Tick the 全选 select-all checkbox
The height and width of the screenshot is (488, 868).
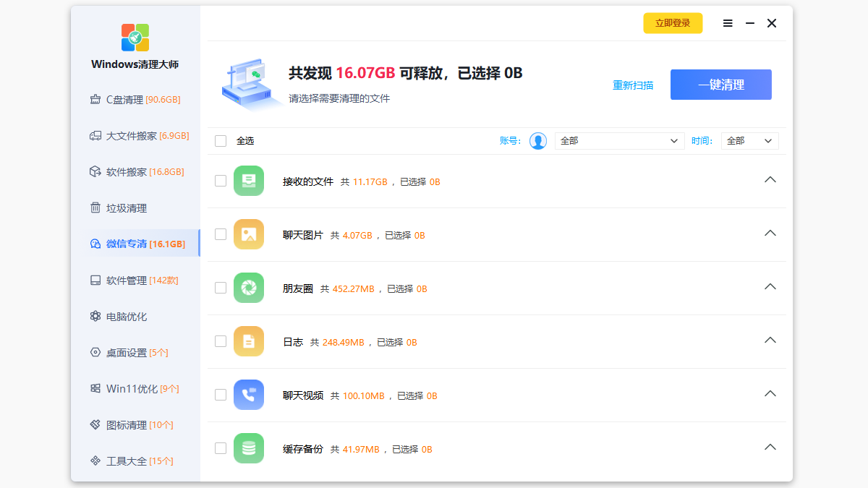tap(221, 141)
